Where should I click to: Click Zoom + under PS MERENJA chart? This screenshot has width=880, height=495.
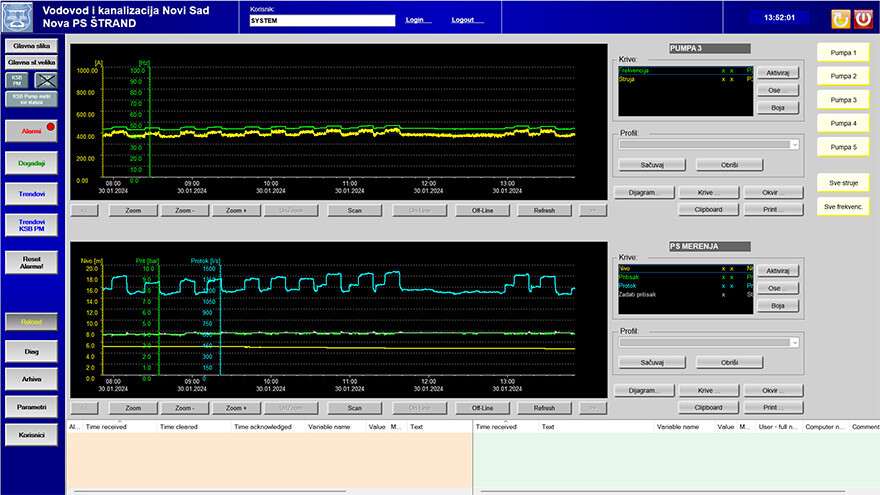(x=236, y=408)
